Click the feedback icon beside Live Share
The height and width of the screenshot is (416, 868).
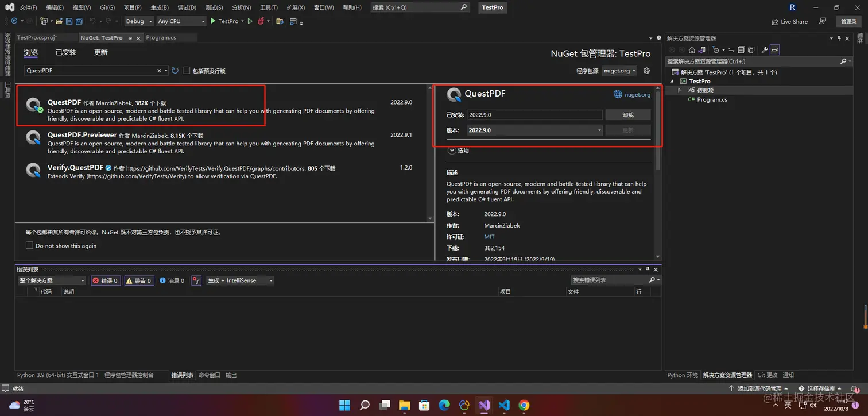822,21
